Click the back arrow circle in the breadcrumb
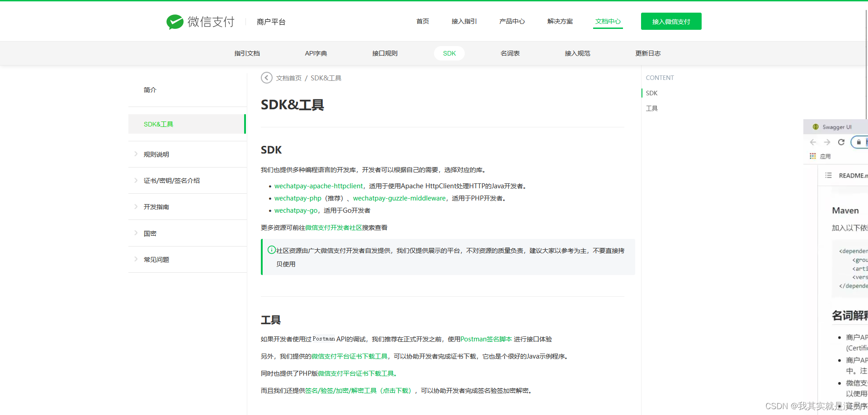 tap(267, 78)
